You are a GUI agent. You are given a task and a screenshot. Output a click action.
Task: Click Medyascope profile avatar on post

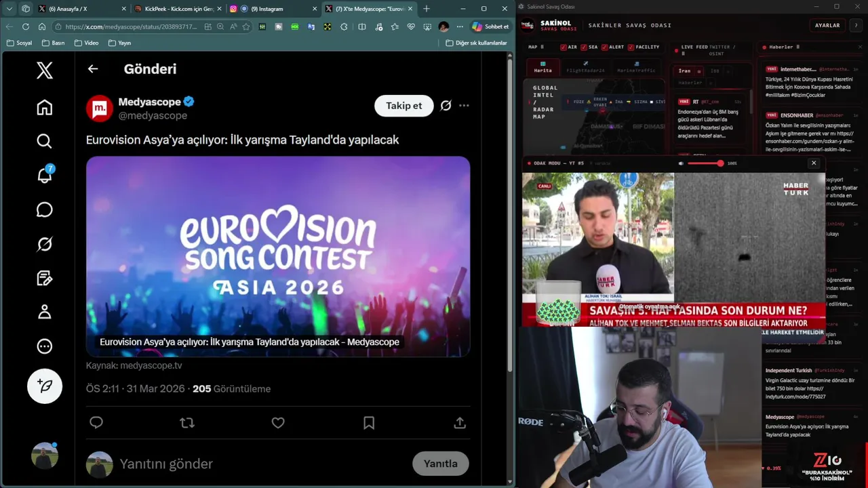click(x=100, y=108)
